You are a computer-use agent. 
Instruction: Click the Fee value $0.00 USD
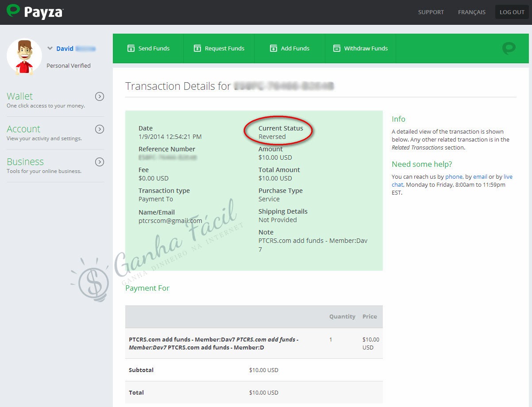pyautogui.click(x=154, y=178)
